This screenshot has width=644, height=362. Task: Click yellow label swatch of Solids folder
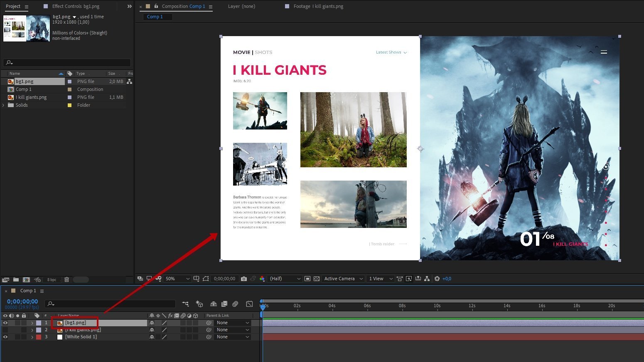tap(69, 105)
